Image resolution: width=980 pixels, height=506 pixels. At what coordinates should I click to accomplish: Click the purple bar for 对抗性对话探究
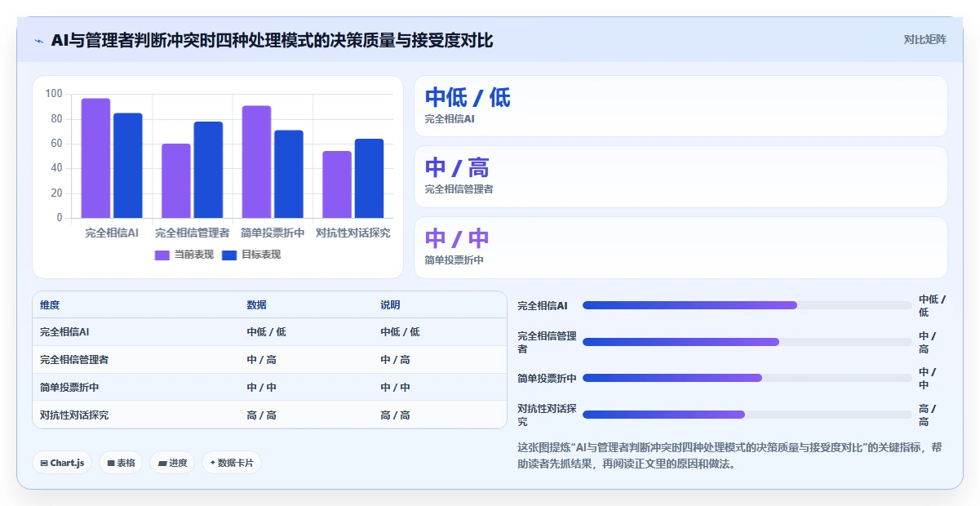click(x=337, y=184)
